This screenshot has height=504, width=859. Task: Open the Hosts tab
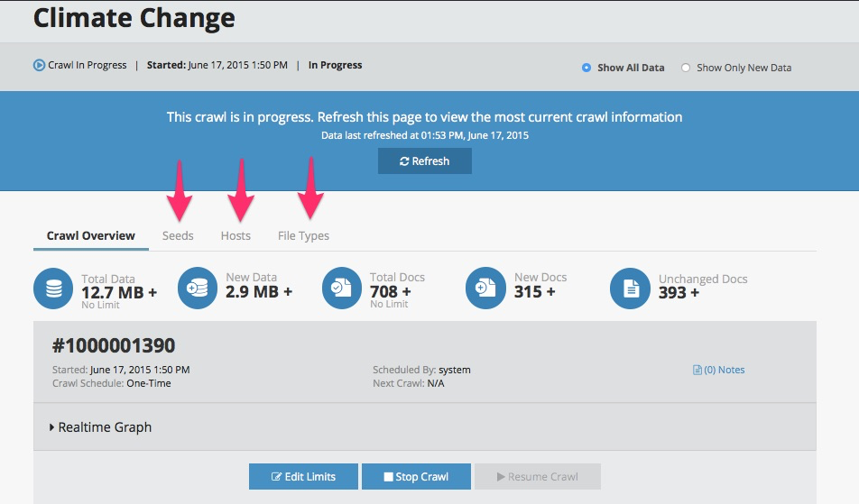pyautogui.click(x=236, y=236)
